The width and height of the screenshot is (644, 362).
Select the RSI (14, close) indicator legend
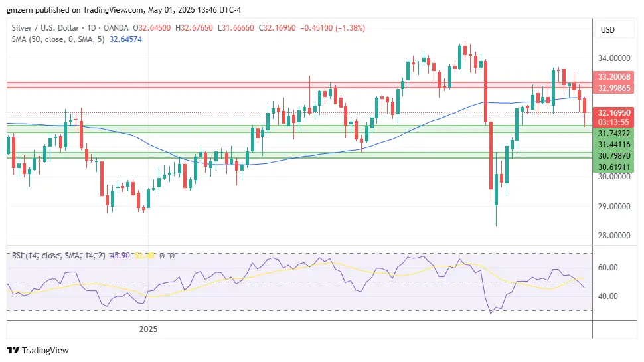pyautogui.click(x=58, y=256)
